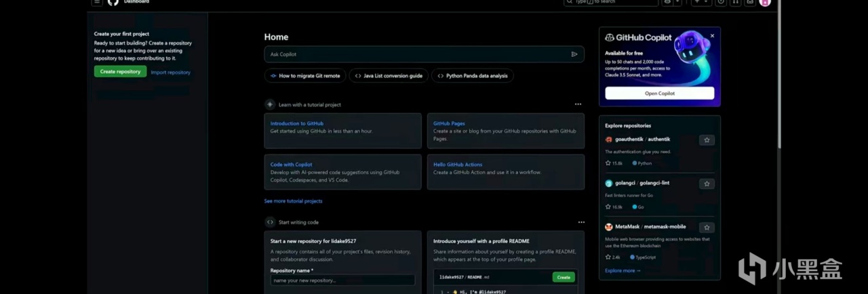Click the green Create button for profile README
The height and width of the screenshot is (294, 868).
click(564, 277)
